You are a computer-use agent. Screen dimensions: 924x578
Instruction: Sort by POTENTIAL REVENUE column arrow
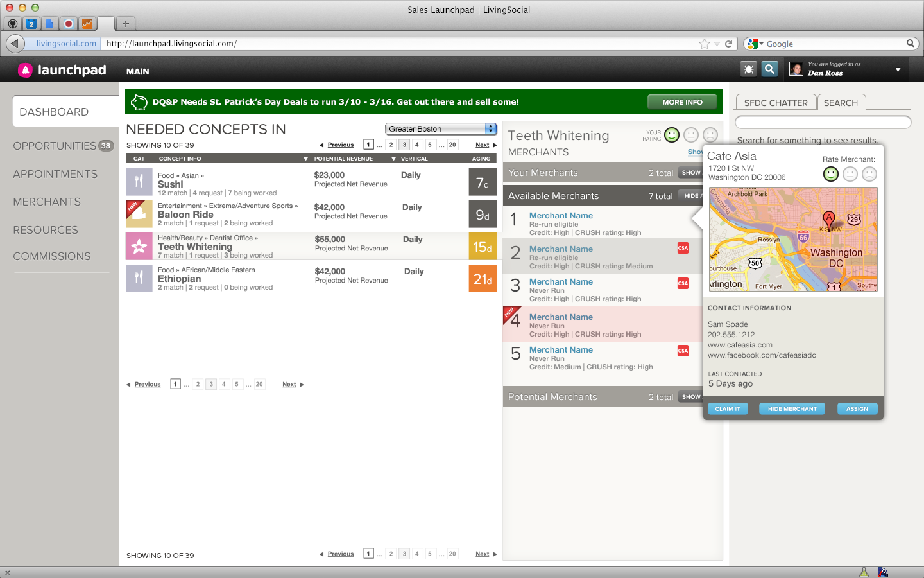(x=393, y=159)
